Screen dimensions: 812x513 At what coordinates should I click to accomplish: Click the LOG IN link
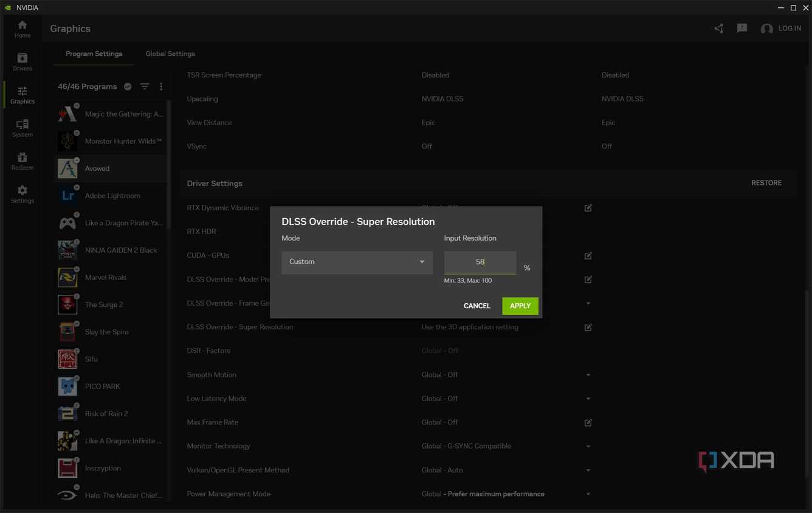coord(790,29)
